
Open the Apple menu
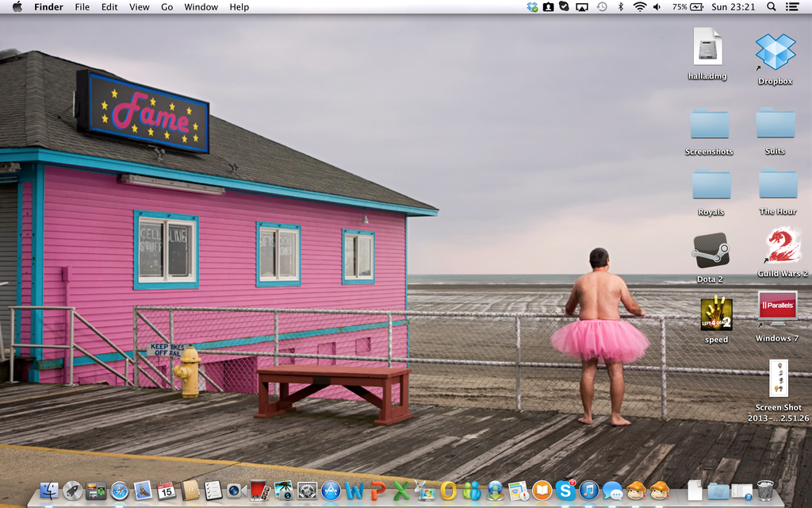pyautogui.click(x=17, y=7)
